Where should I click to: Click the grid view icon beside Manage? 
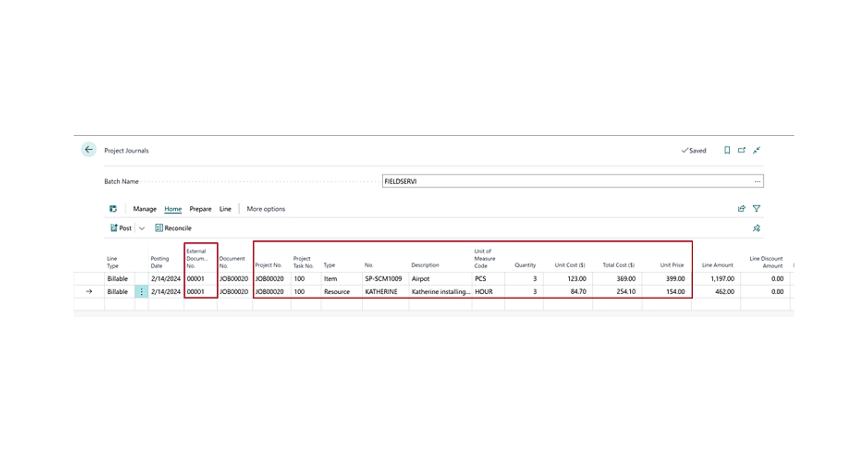tap(113, 209)
